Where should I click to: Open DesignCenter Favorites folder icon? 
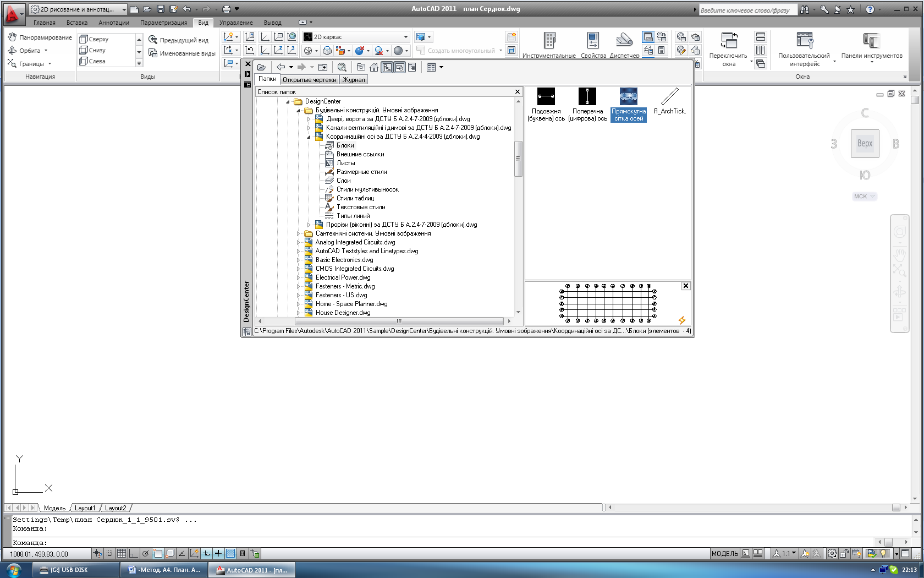pos(361,67)
